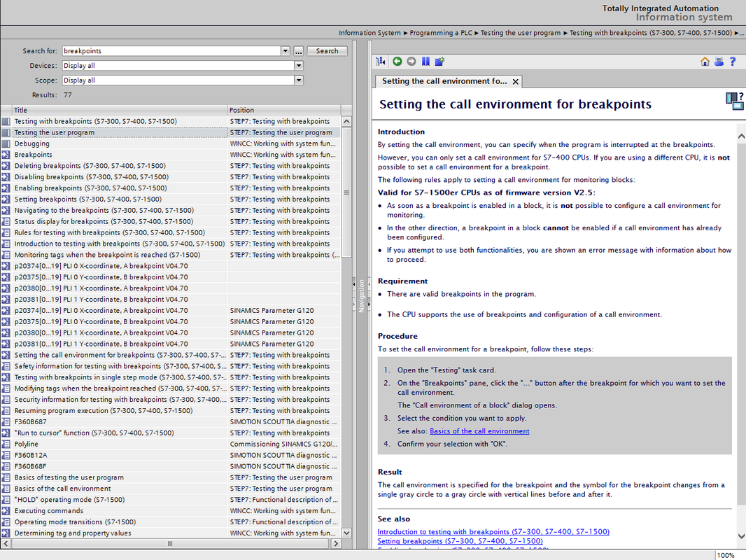Click the open new tab icon
Screen dimensions: 746x560
[440, 62]
